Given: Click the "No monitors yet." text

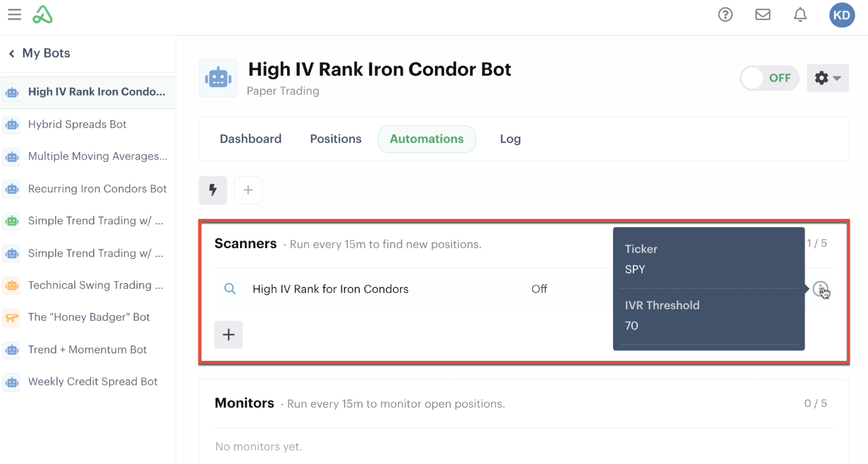Looking at the screenshot, I should [259, 447].
